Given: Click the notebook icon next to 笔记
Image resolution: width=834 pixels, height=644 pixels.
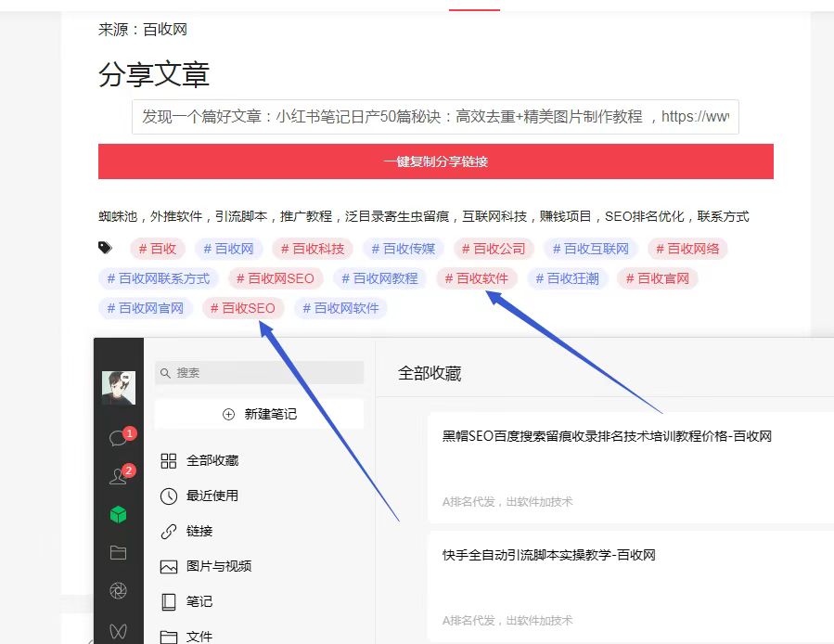Looking at the screenshot, I should click(169, 602).
